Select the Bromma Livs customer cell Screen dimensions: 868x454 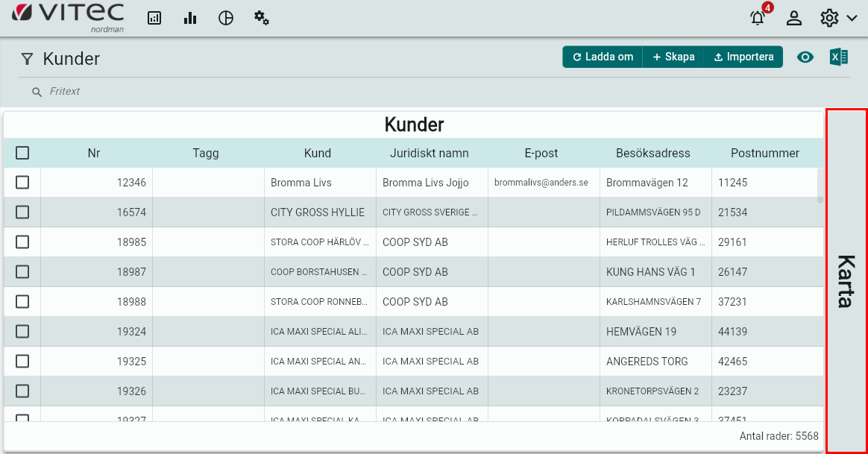click(x=320, y=183)
